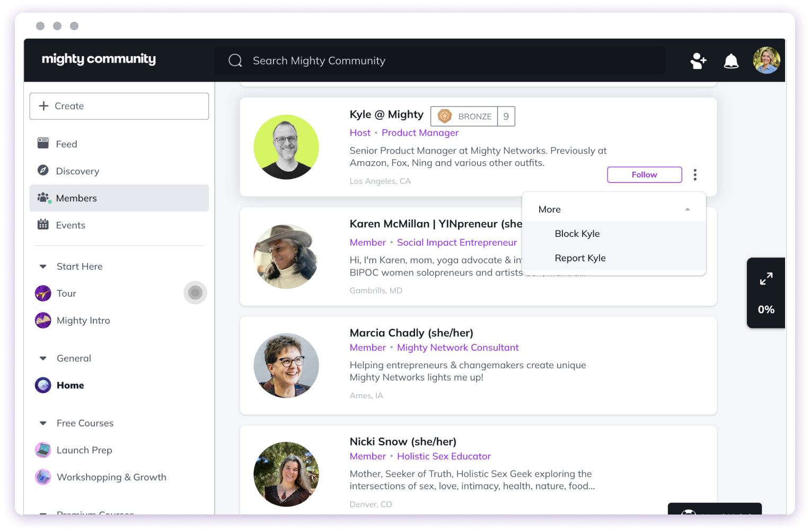Click Holistic Sex Educator link

click(x=444, y=456)
